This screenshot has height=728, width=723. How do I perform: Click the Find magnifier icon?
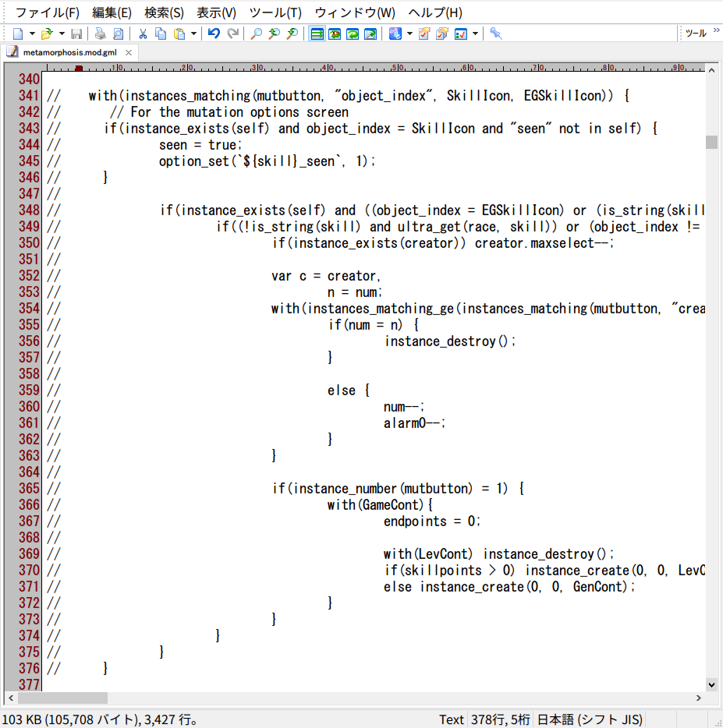pyautogui.click(x=256, y=34)
